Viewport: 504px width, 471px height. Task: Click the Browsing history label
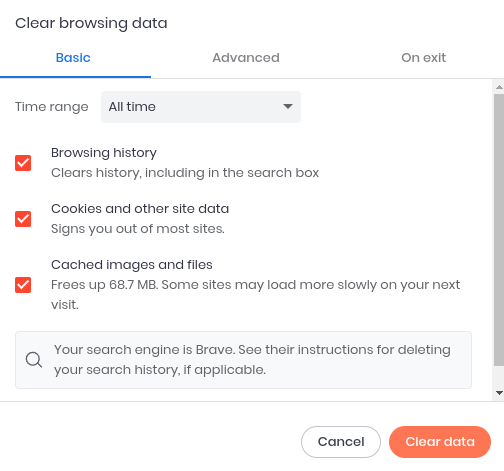(104, 153)
